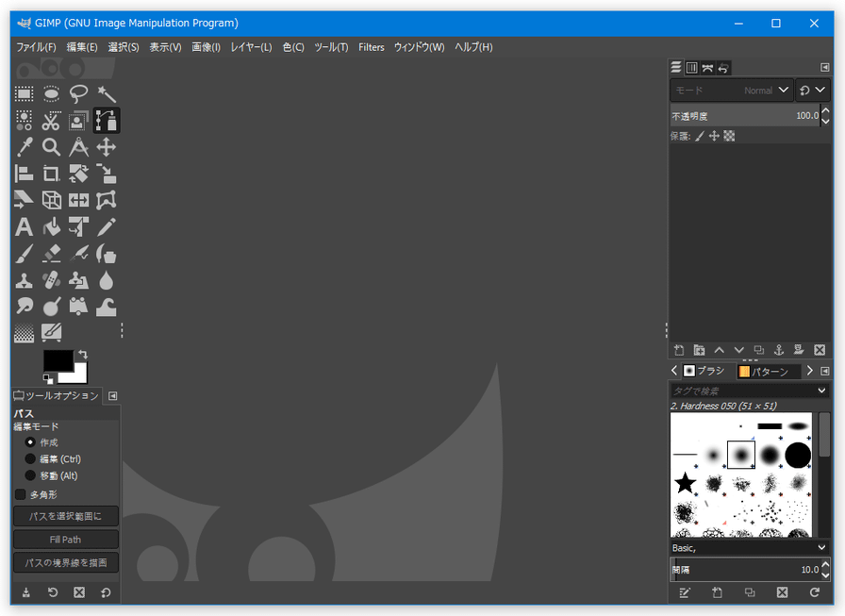Open the 編集(E) menu
This screenshot has height=616, width=845.
tap(82, 47)
